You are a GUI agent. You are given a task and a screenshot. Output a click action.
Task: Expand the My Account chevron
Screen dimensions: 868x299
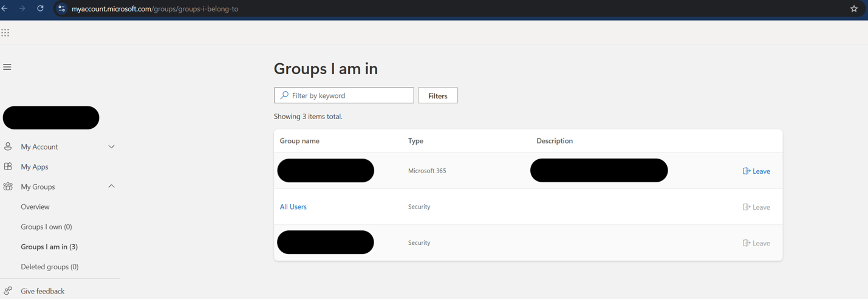pyautogui.click(x=111, y=146)
